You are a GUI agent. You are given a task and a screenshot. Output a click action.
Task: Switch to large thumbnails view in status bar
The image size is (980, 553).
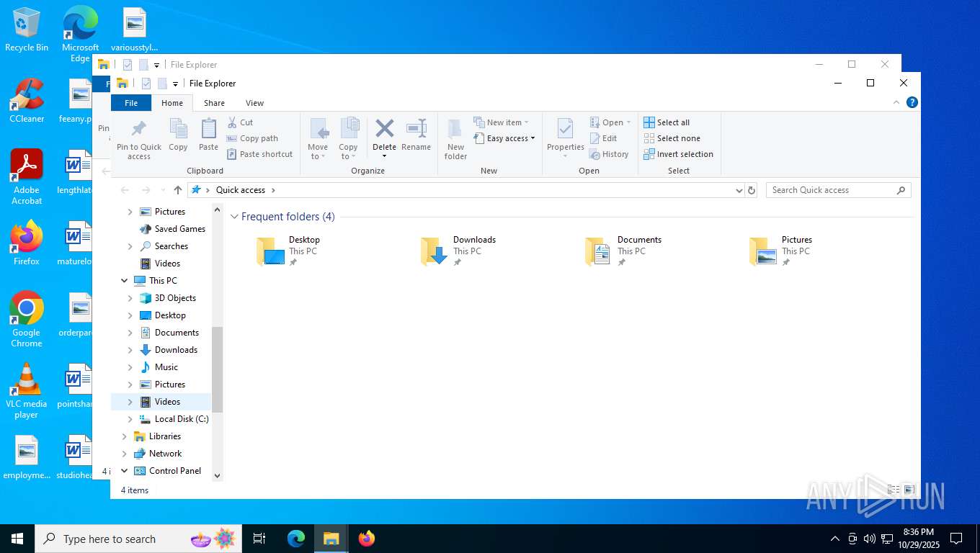coord(909,490)
